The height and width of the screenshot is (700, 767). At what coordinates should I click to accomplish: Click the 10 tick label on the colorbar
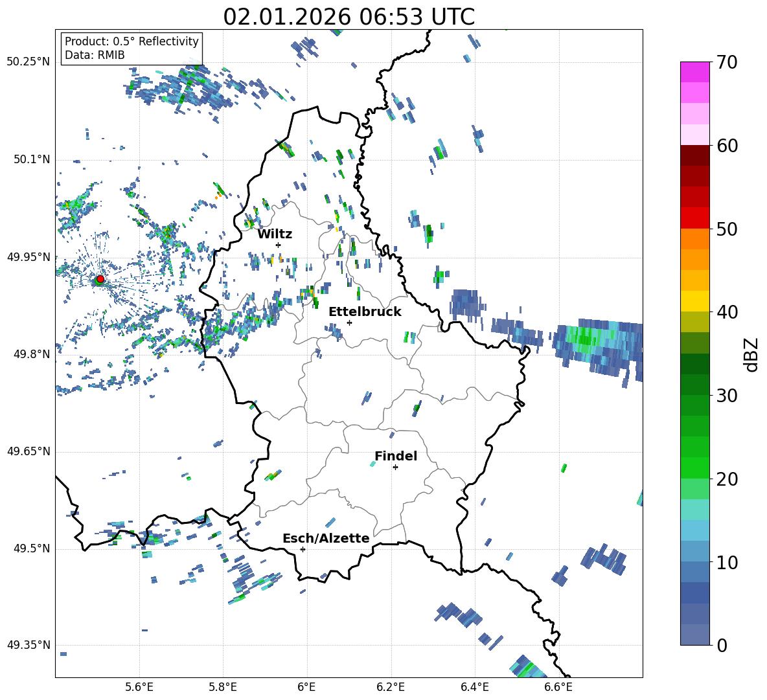coord(727,562)
